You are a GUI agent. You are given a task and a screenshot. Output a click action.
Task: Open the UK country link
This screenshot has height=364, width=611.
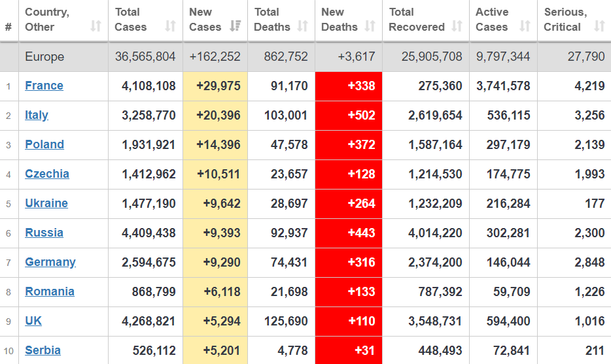33,321
